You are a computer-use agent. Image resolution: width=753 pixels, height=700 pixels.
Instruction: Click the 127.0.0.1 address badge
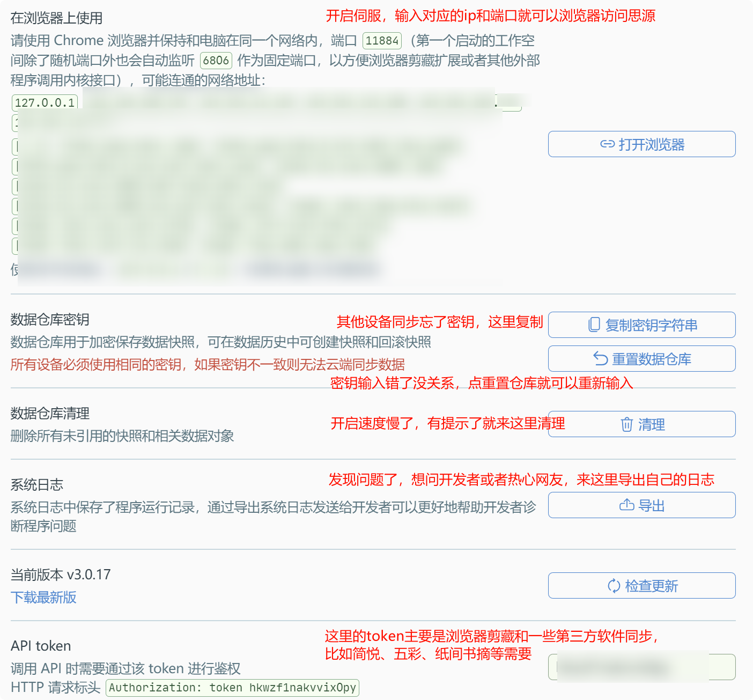(45, 102)
